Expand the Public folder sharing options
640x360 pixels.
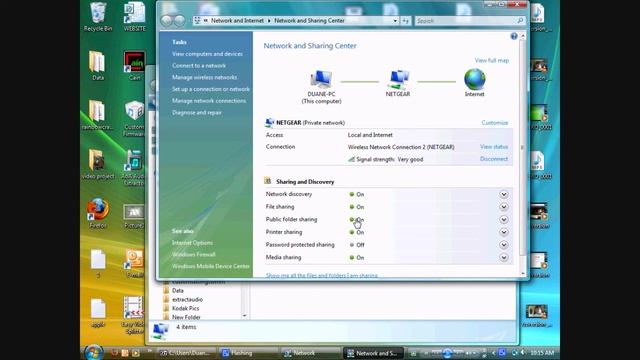[504, 220]
